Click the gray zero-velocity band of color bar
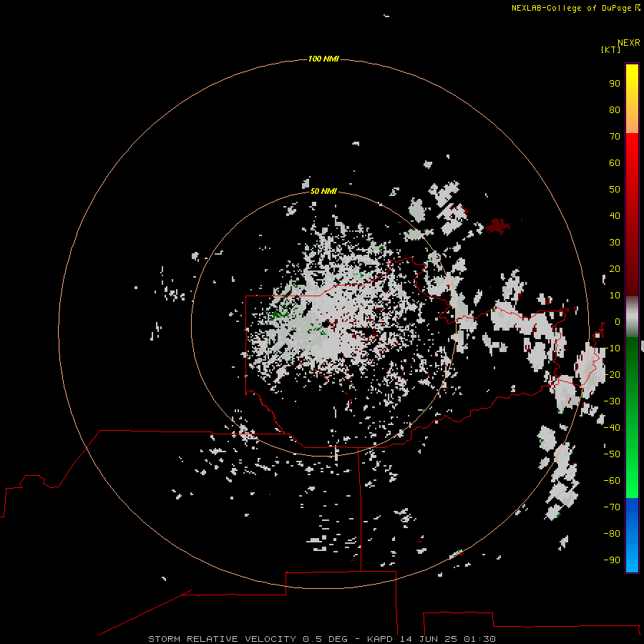The height and width of the screenshot is (644, 644). pyautogui.click(x=632, y=317)
